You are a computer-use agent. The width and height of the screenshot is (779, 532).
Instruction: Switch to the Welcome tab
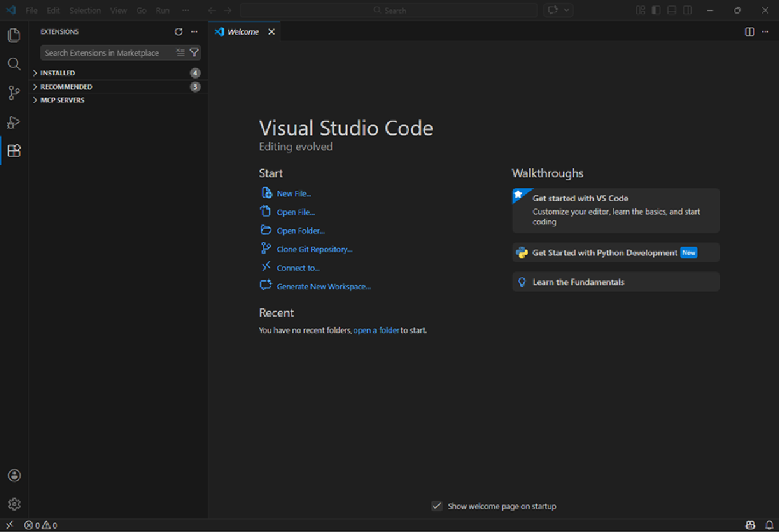point(244,31)
